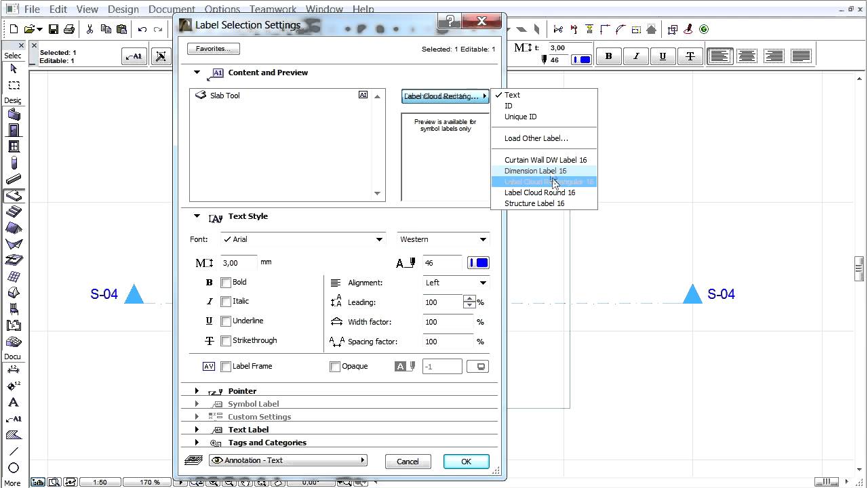Select the Beam tool

[14, 180]
